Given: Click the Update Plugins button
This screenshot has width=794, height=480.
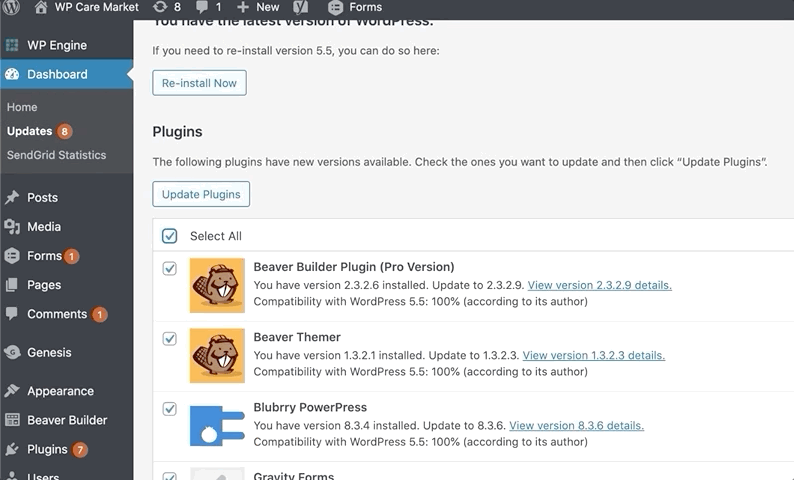Looking at the screenshot, I should [x=201, y=194].
